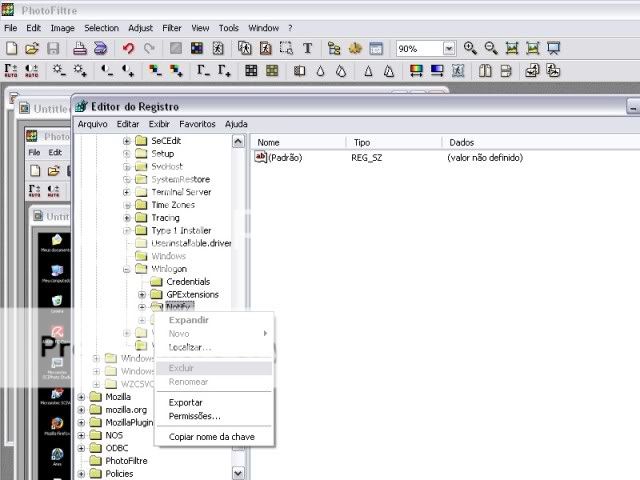Select the MozillaPlugins registry key
Screen dimensions: 640x480
[129, 422]
